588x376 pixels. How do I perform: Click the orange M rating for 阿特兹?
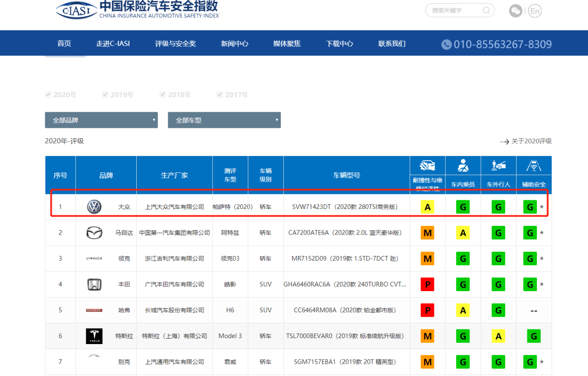click(x=427, y=233)
